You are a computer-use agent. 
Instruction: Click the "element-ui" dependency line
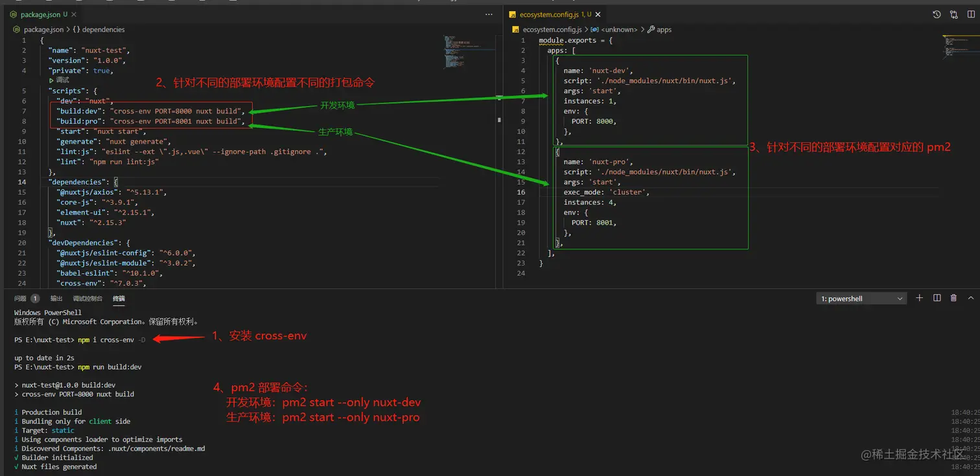click(x=105, y=212)
